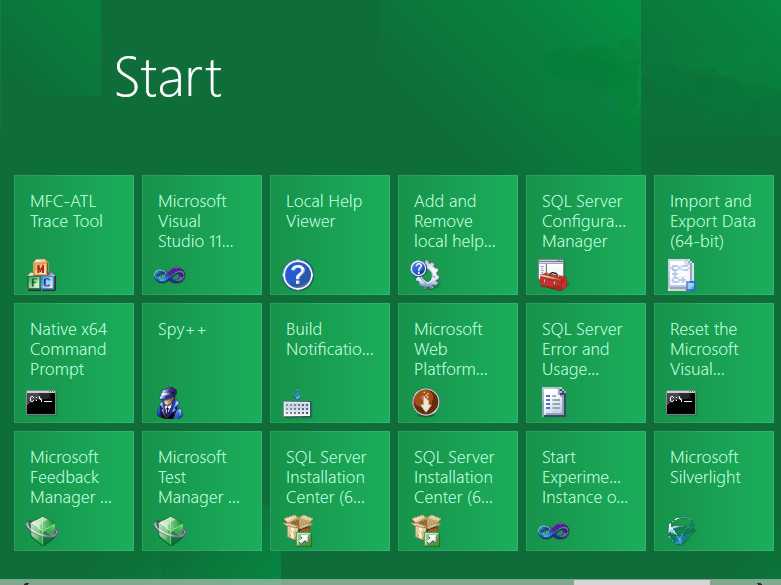Open Add and Remove local help tile
The width and height of the screenshot is (781, 585).
click(x=457, y=235)
